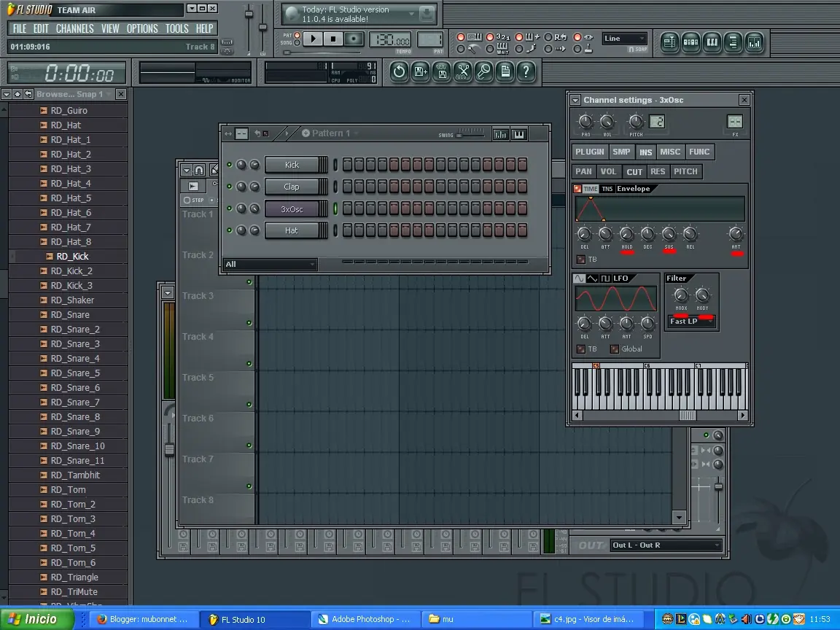The width and height of the screenshot is (840, 630).
Task: Open the project info document icon
Action: pos(505,71)
